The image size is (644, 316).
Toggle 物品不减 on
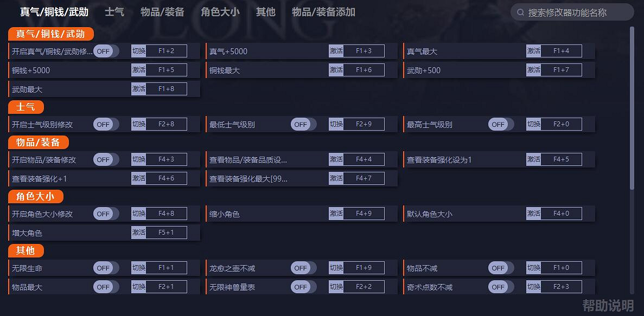(x=499, y=267)
